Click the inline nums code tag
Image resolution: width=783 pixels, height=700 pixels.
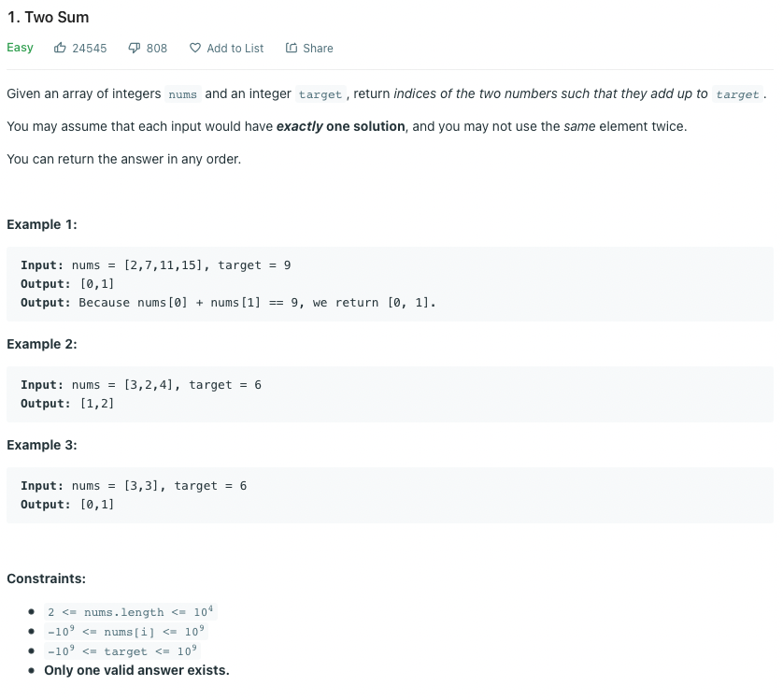point(183,94)
